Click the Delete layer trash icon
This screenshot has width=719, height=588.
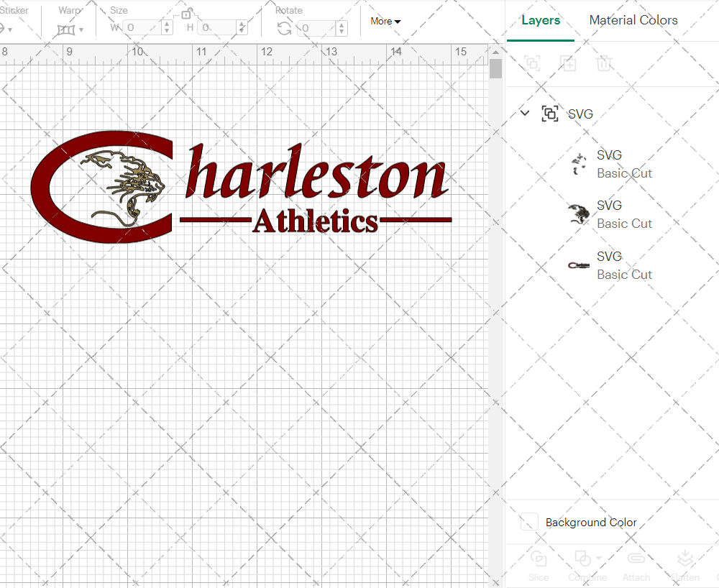click(x=604, y=63)
